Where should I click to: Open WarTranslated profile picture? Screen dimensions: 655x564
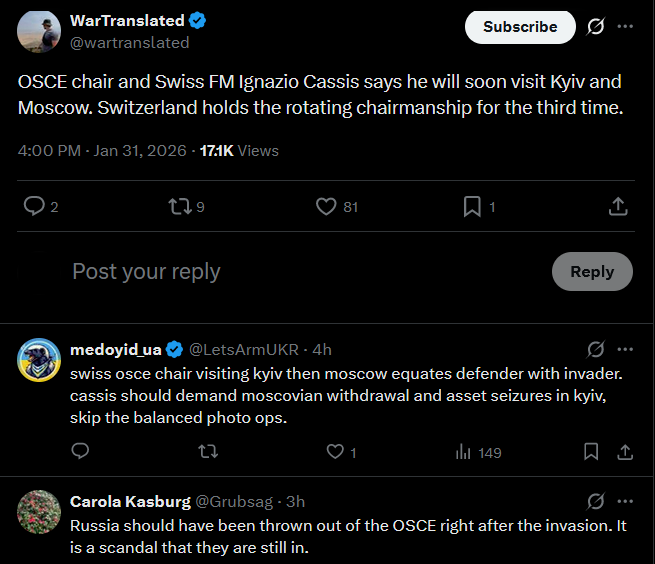(38, 32)
